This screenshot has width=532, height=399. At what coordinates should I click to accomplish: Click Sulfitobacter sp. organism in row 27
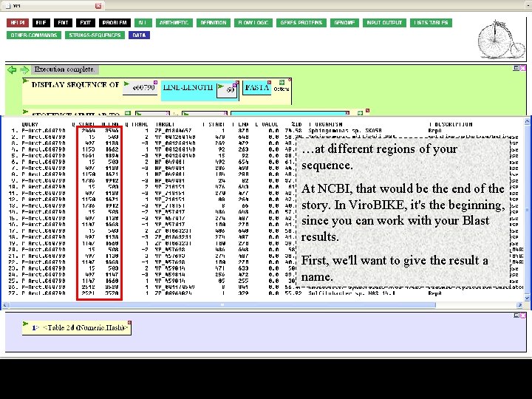click(x=352, y=293)
